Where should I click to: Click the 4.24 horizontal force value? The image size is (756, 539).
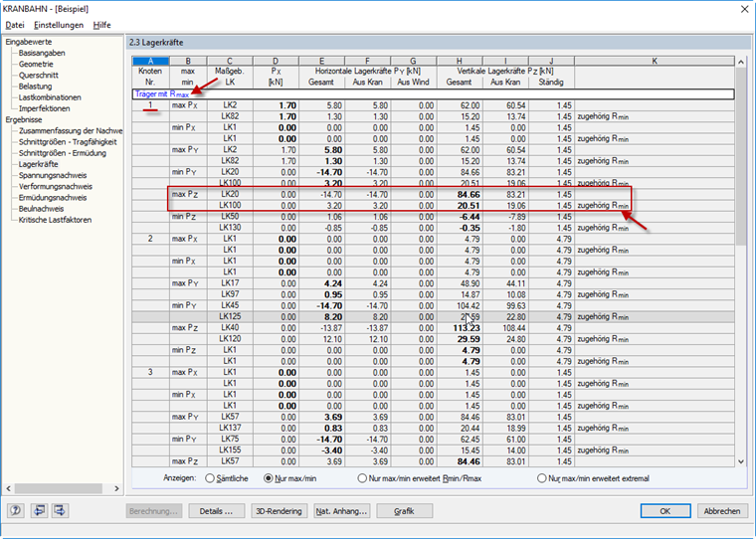coord(321,283)
